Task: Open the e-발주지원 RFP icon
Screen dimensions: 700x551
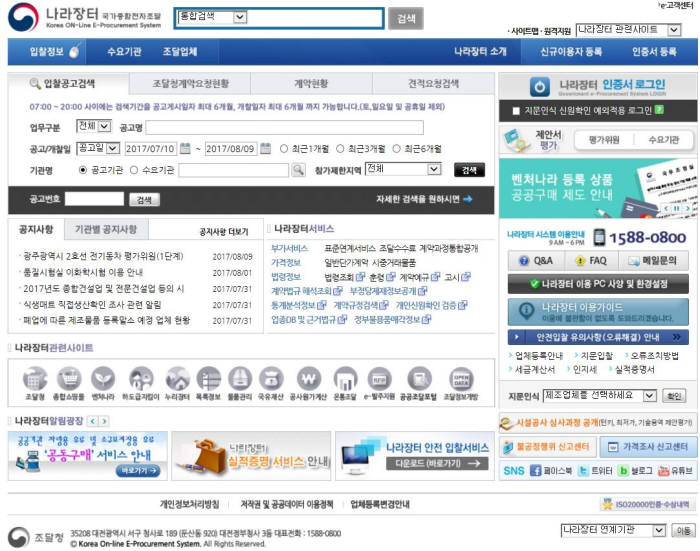Action: [x=379, y=379]
